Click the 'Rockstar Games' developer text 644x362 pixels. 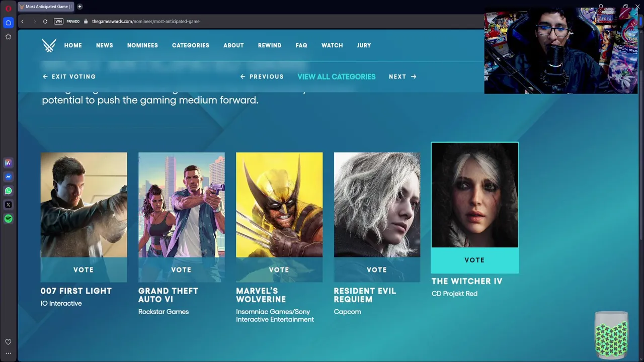click(x=164, y=312)
